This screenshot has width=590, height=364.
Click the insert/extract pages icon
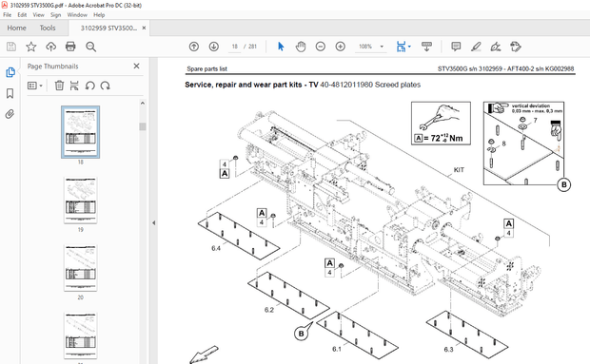(74, 86)
